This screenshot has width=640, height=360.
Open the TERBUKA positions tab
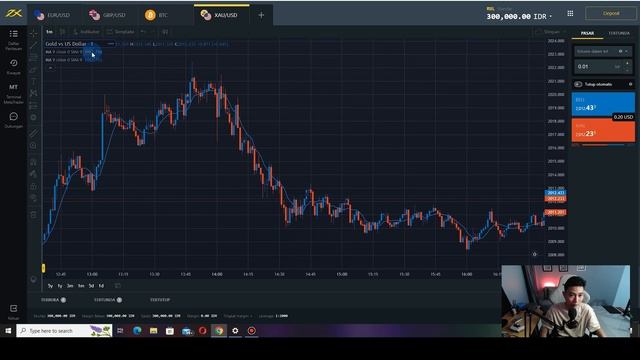[x=53, y=300]
